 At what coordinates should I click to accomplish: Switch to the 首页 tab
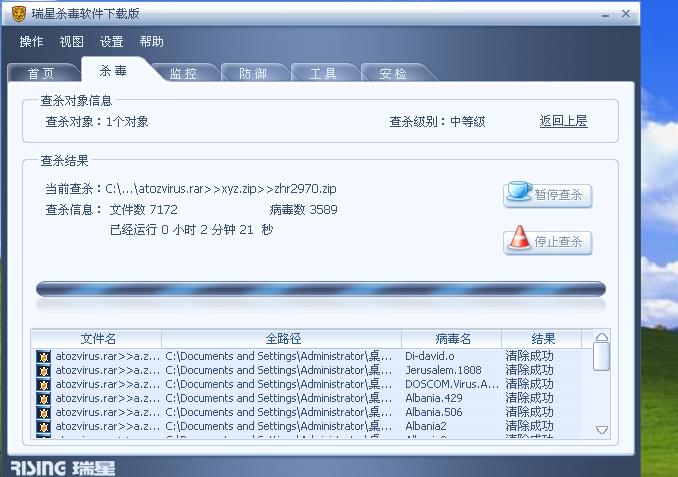point(42,73)
